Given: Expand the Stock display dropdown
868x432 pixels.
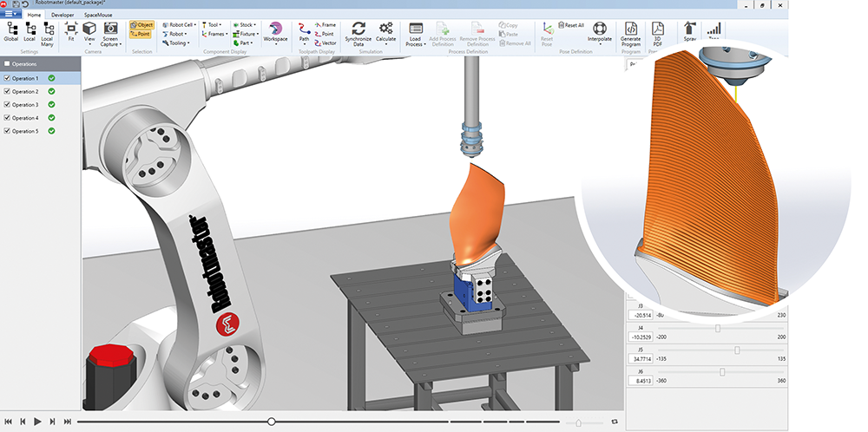Looking at the screenshot, I should 244,25.
